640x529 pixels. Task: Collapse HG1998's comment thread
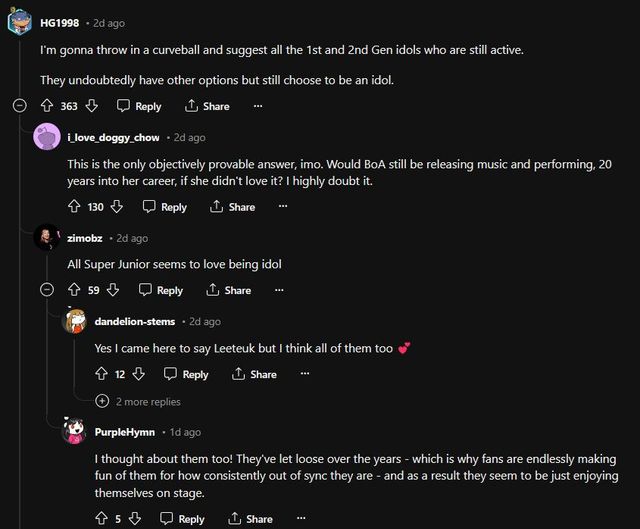[x=20, y=106]
